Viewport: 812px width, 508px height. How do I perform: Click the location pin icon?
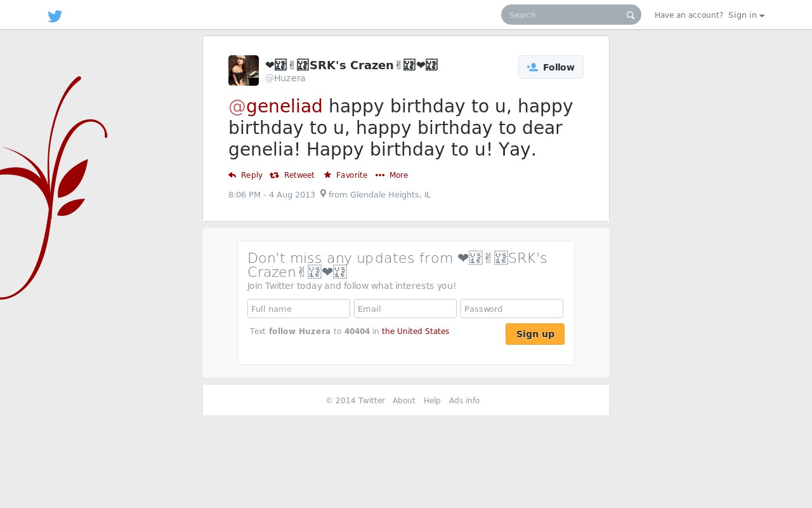pyautogui.click(x=323, y=194)
